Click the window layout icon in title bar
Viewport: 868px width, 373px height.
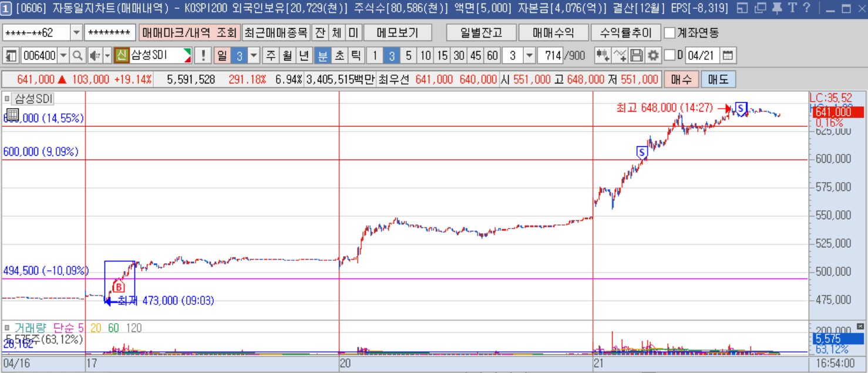tap(743, 8)
